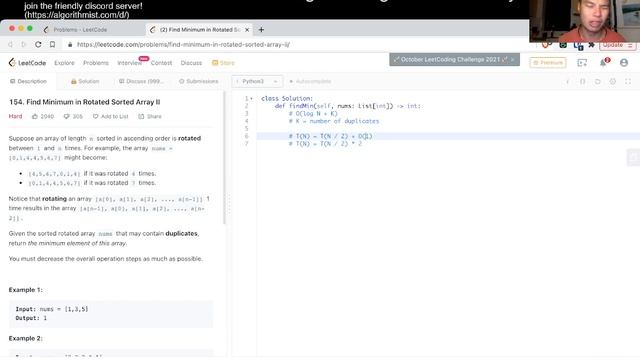Open the Explore menu item
This screenshot has width=640, height=360.
[64, 63]
